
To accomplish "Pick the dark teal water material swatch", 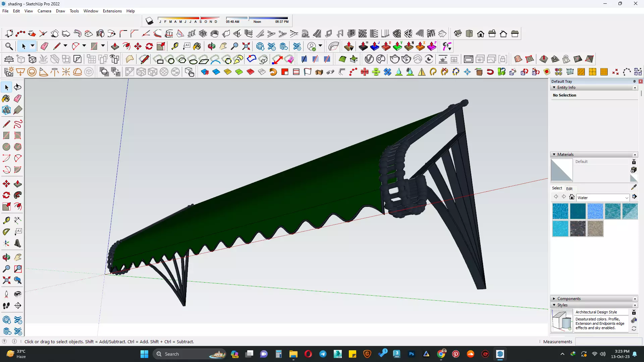I will [578, 211].
